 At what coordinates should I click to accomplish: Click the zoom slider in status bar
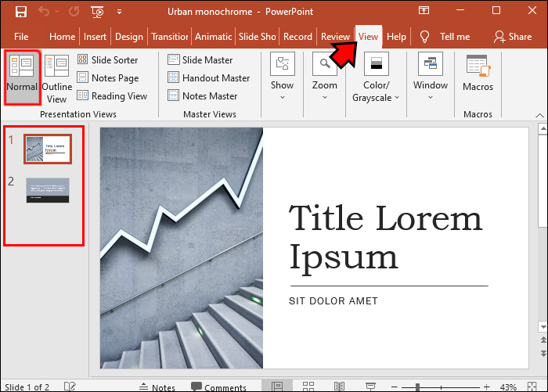point(441,387)
